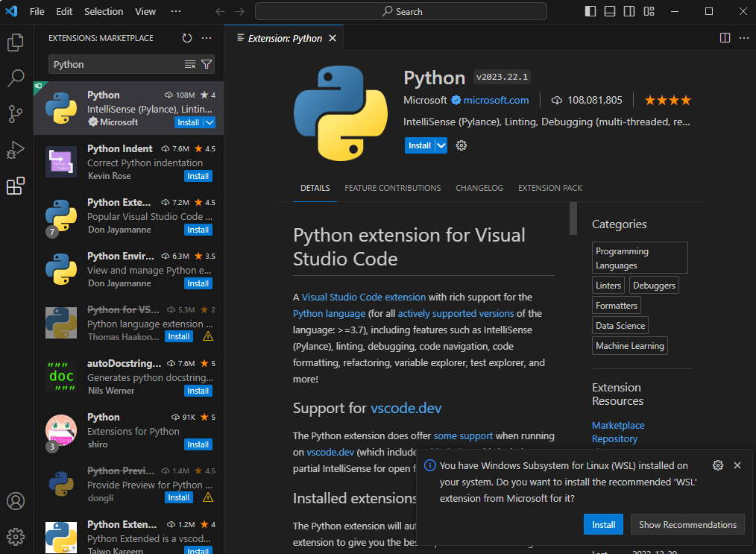Expand Install dropdown arrow in Python details page

point(441,145)
